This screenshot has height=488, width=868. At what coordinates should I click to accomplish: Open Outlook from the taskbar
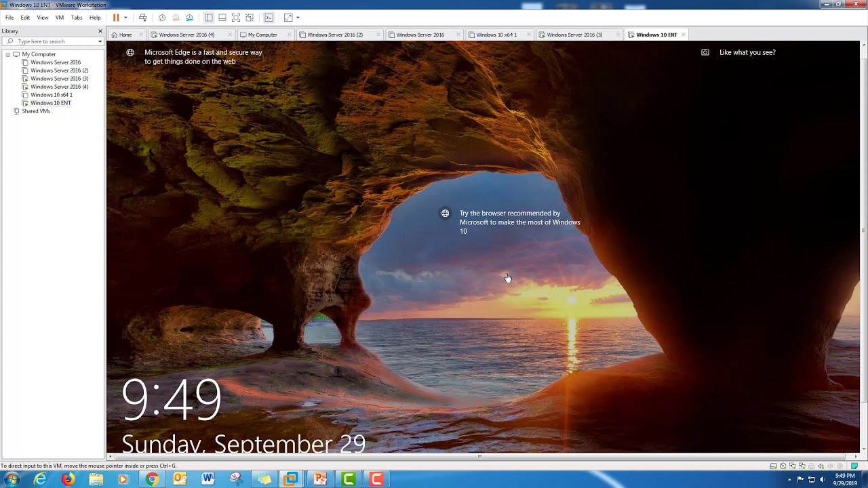point(180,479)
